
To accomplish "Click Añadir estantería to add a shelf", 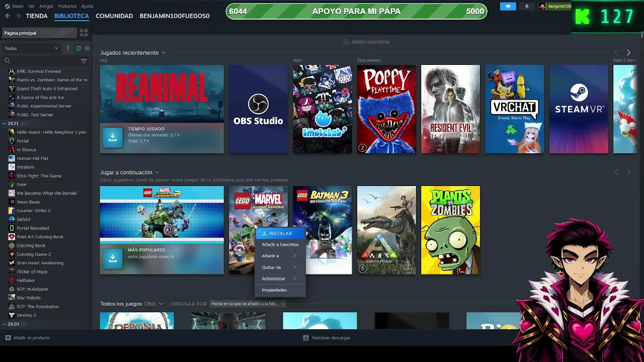I will (366, 42).
